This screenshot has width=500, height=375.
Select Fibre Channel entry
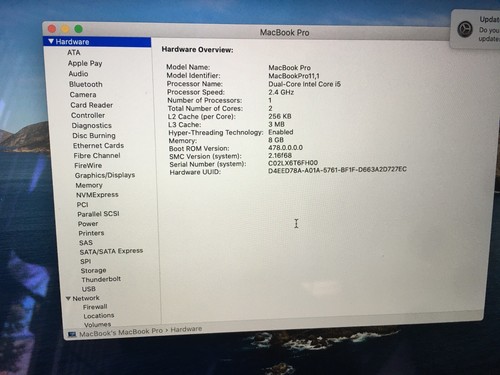tap(97, 156)
